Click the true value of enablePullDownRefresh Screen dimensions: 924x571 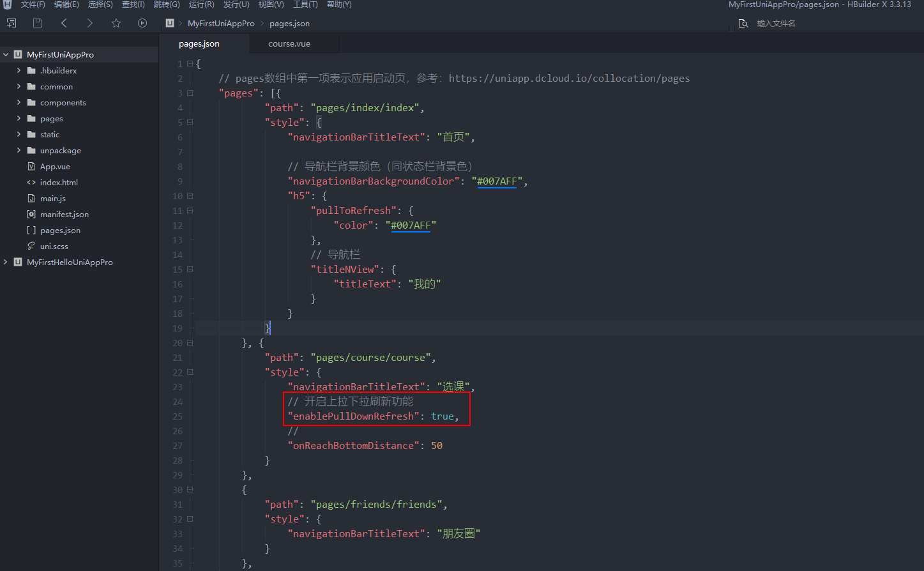(442, 416)
